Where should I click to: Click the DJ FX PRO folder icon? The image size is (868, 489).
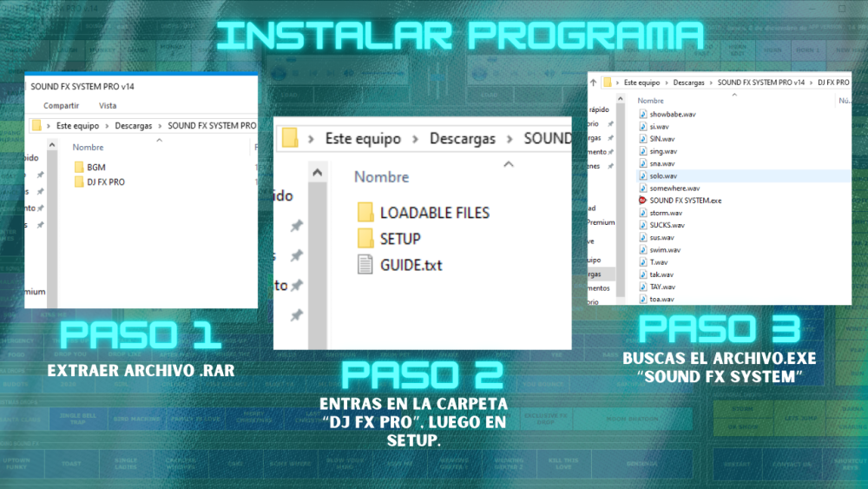tap(79, 182)
